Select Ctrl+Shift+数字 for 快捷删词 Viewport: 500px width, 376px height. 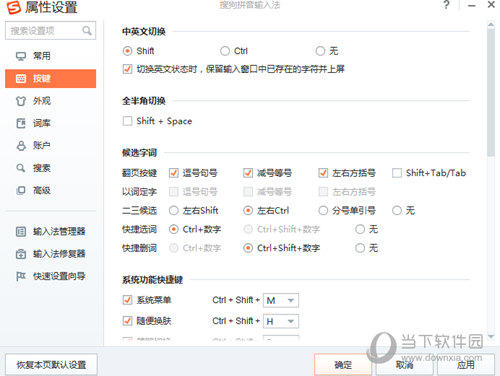tap(248, 248)
